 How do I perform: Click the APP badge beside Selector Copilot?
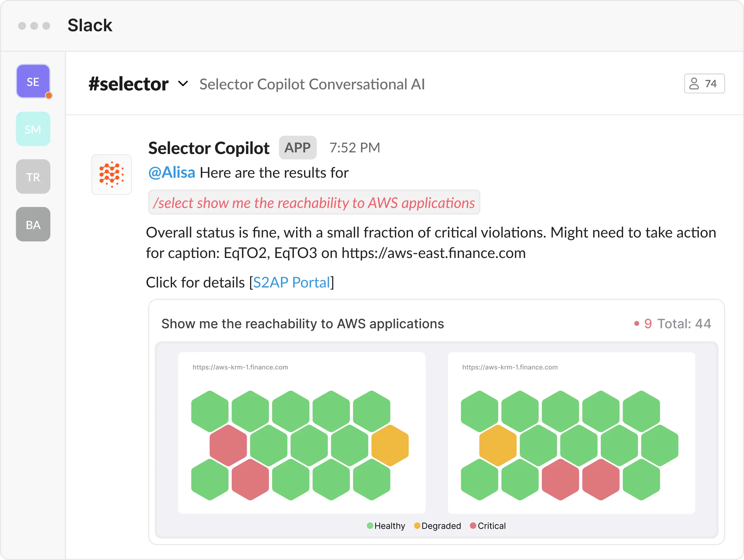pos(298,148)
